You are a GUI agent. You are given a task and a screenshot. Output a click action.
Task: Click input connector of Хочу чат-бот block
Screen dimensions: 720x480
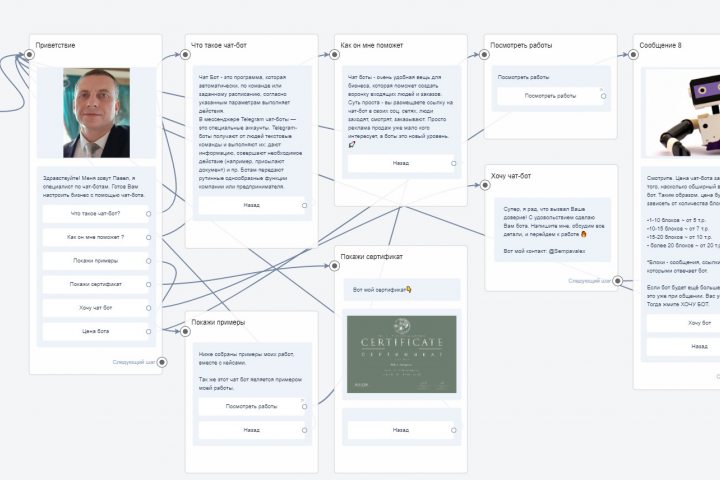coord(485,185)
